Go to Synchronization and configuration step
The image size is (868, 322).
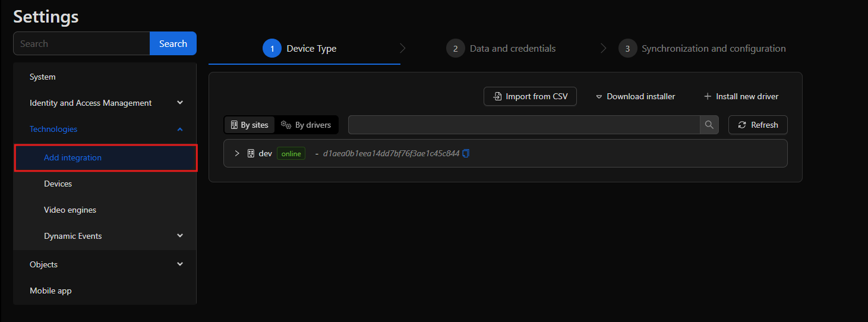click(x=702, y=49)
